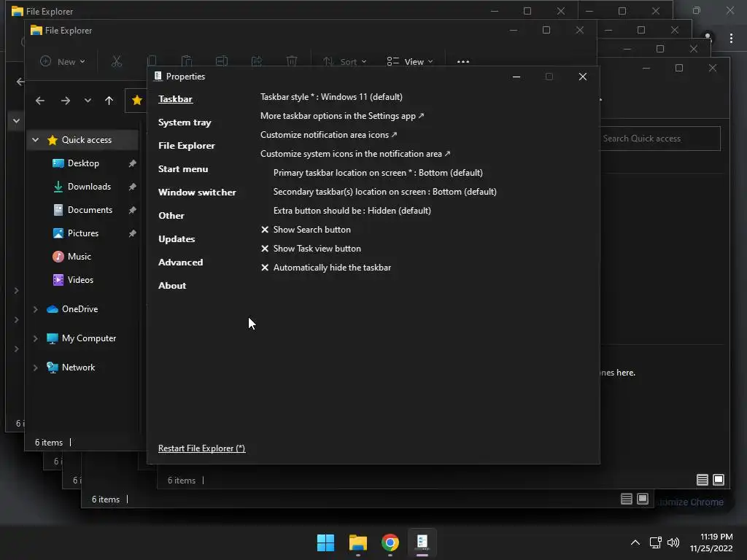This screenshot has width=747, height=560.
Task: Open Music folder in navigation pane
Action: [x=79, y=257]
